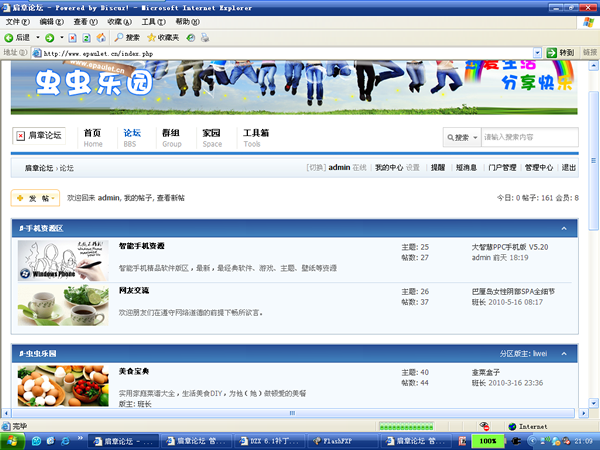600x450 pixels.
Task: Expand quick launch overflow chevron
Action: click(80, 437)
